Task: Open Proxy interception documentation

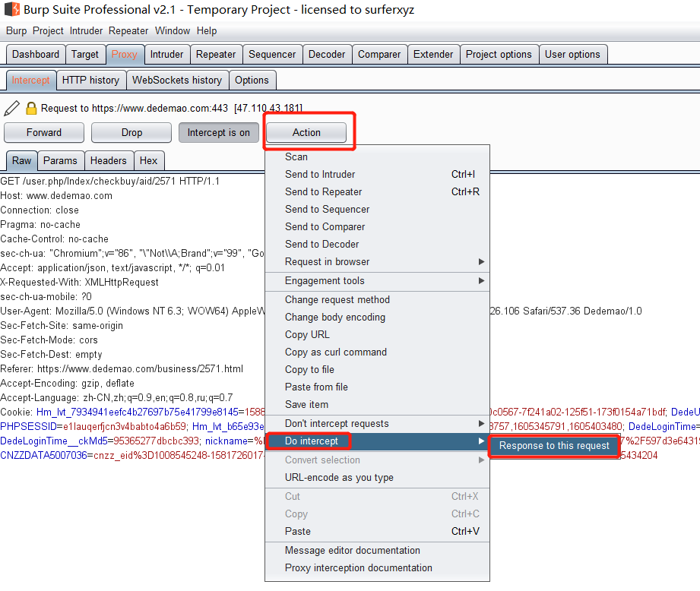Action: 377,568
